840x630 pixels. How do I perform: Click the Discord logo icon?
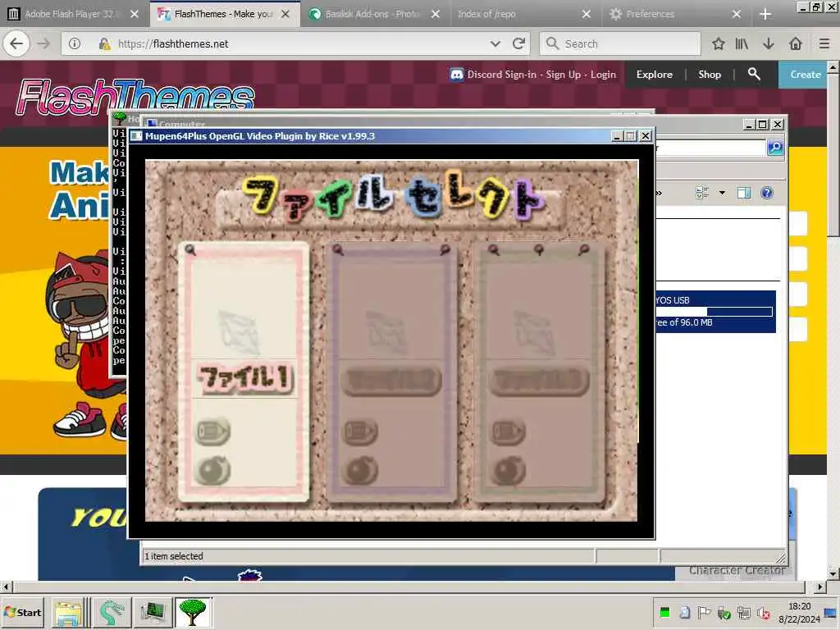point(456,75)
